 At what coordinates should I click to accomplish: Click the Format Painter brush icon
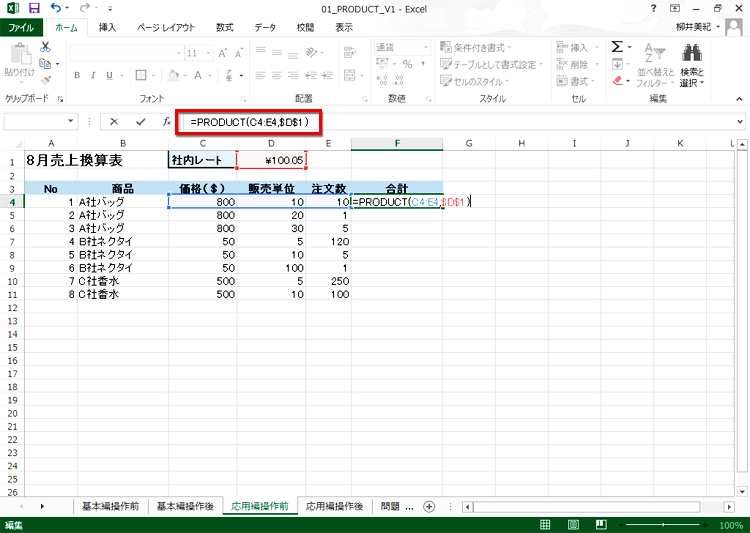point(46,80)
